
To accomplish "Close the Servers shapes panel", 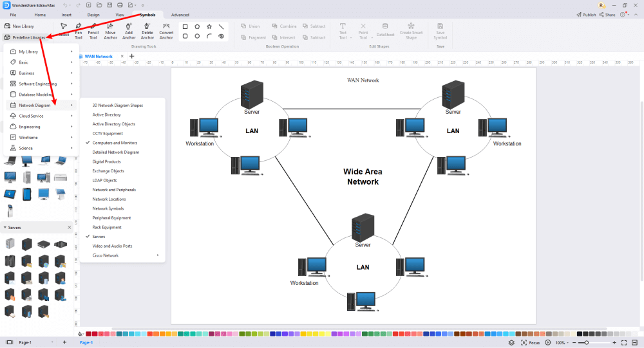I will pos(69,227).
